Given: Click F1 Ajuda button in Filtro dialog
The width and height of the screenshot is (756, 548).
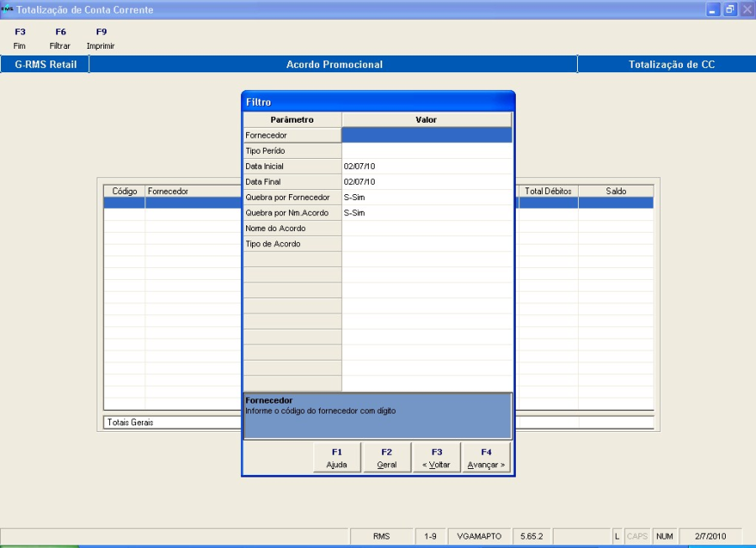Looking at the screenshot, I should (337, 458).
